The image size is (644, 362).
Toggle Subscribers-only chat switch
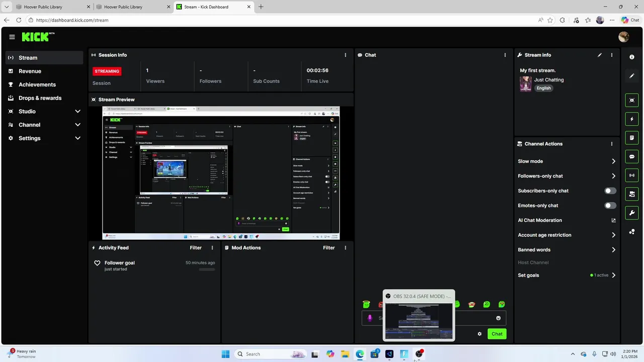(x=610, y=191)
